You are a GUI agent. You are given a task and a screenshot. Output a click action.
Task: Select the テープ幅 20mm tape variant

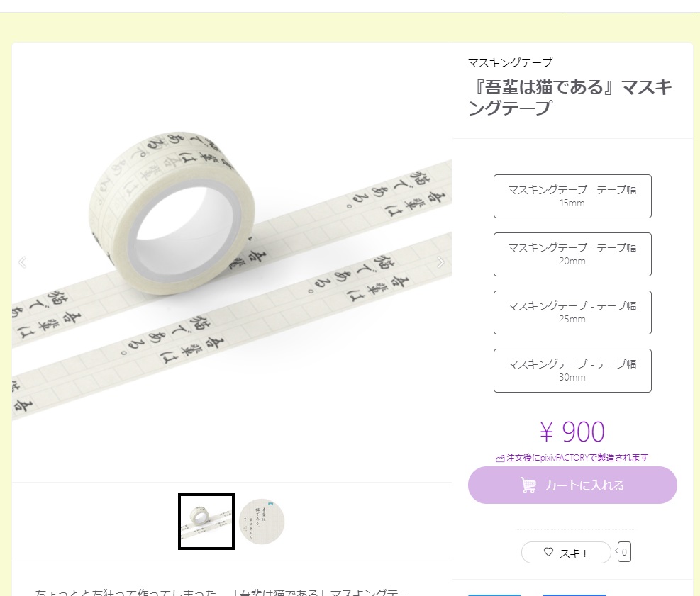[x=572, y=254]
